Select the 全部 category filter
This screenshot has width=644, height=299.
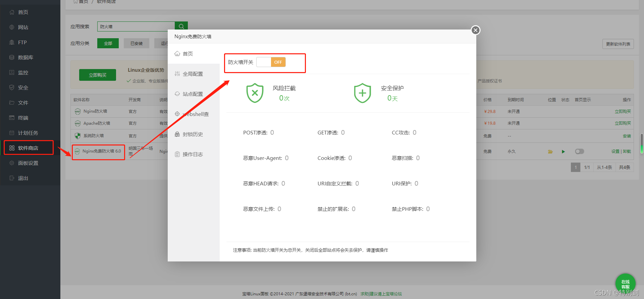pyautogui.click(x=108, y=43)
